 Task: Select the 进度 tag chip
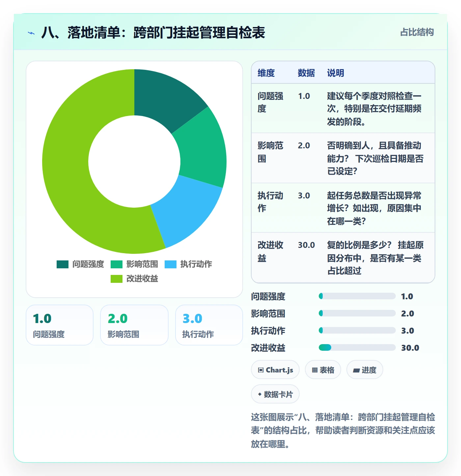click(x=365, y=370)
